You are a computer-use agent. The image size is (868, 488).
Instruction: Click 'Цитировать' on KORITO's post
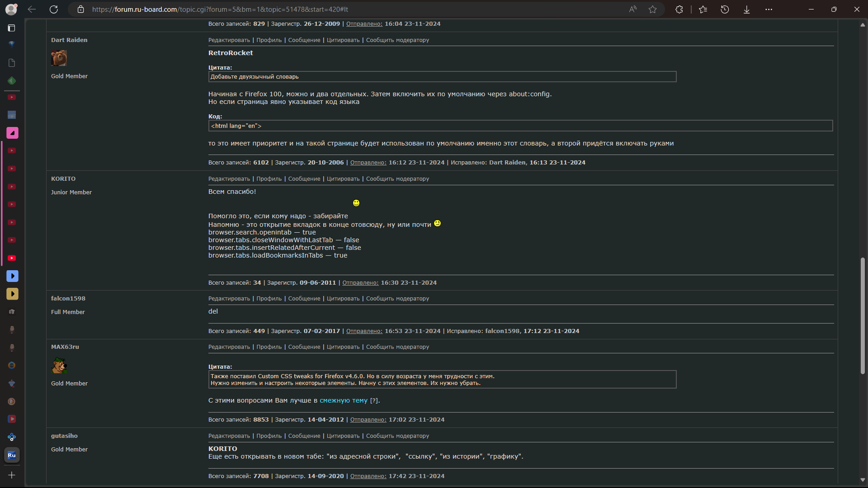click(343, 179)
